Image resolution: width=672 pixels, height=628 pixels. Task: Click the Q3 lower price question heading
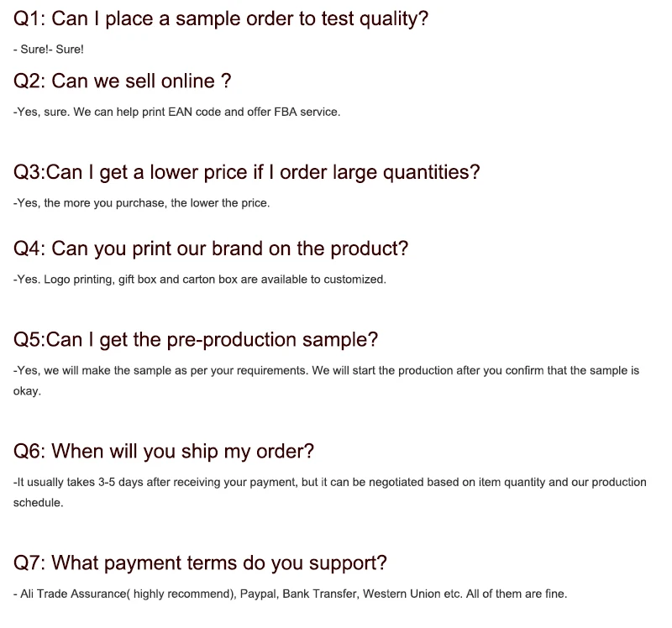(247, 172)
